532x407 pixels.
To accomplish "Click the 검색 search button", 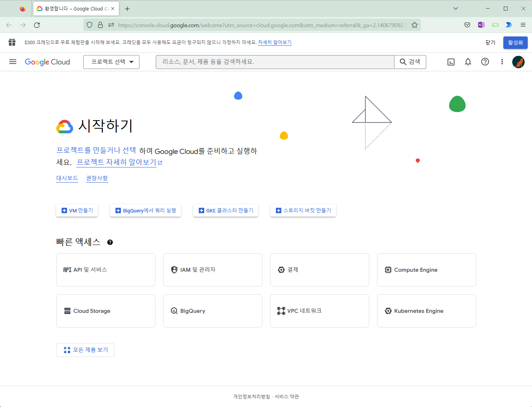I will point(410,62).
